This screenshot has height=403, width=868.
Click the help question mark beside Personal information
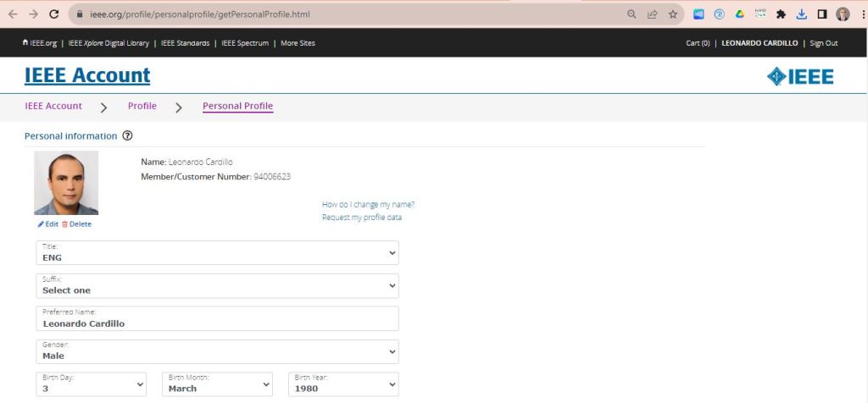128,135
